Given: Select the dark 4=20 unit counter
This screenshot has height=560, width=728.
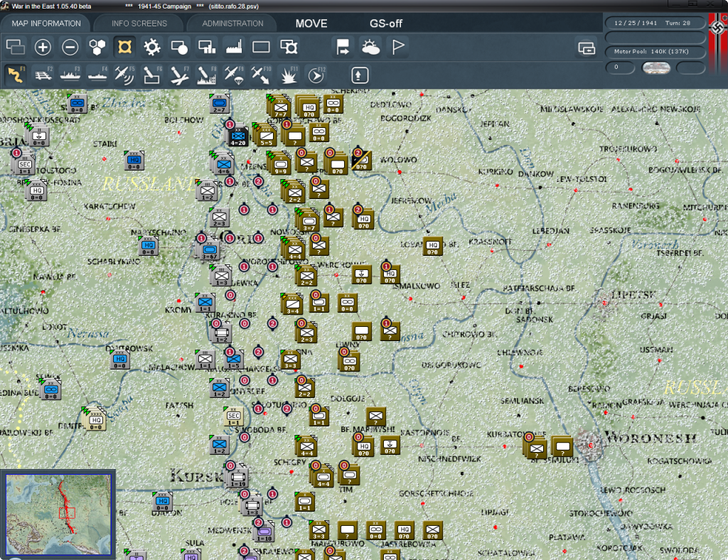Looking at the screenshot, I should click(x=237, y=136).
